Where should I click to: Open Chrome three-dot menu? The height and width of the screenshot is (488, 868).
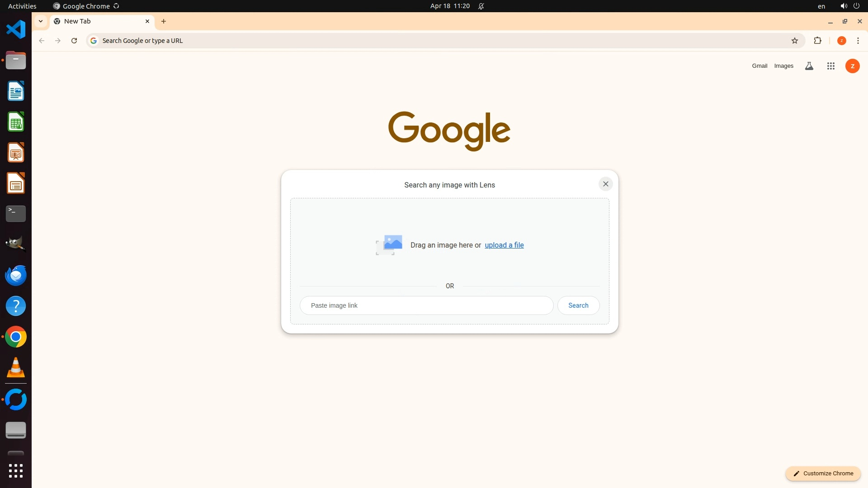pyautogui.click(x=858, y=41)
